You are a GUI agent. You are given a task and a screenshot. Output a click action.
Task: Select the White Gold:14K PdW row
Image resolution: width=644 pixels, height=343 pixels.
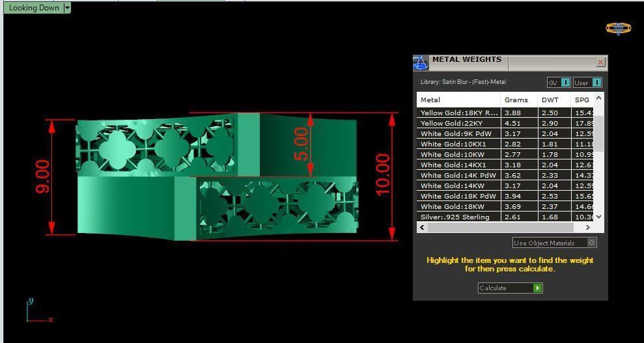click(x=505, y=175)
